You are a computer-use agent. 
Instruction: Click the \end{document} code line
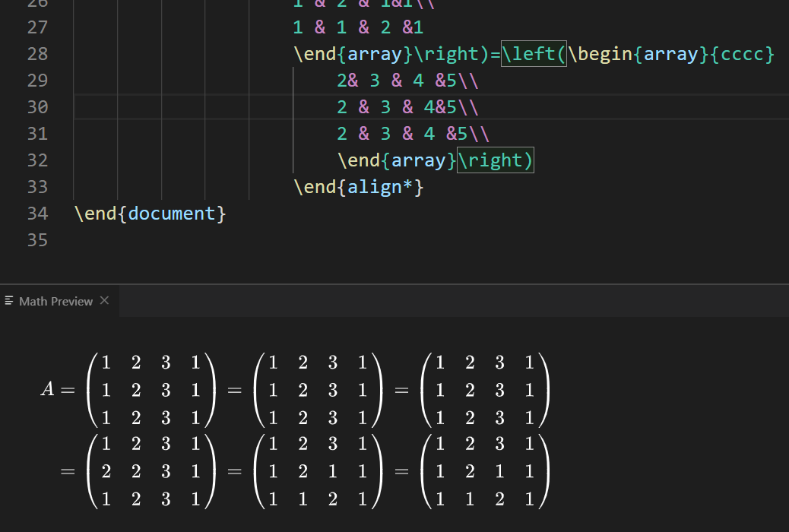(151, 214)
